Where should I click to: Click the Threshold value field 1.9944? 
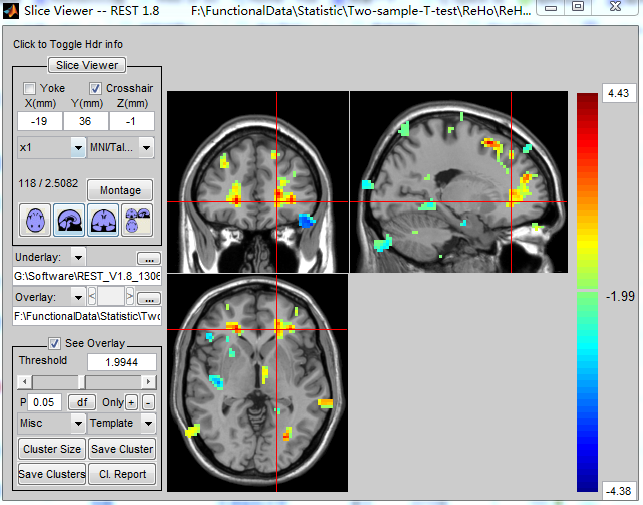[122, 362]
